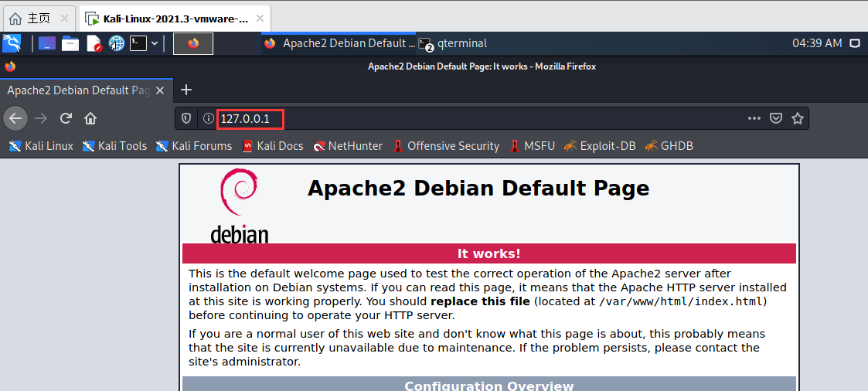
Task: Open the Kali dragon applications menu
Action: (x=12, y=42)
